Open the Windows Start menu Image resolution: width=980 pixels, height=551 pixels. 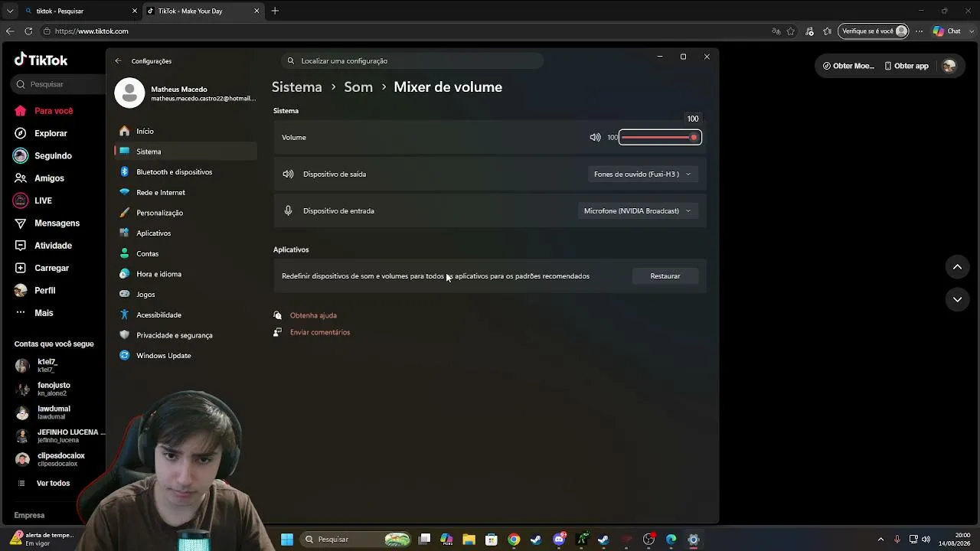287,540
